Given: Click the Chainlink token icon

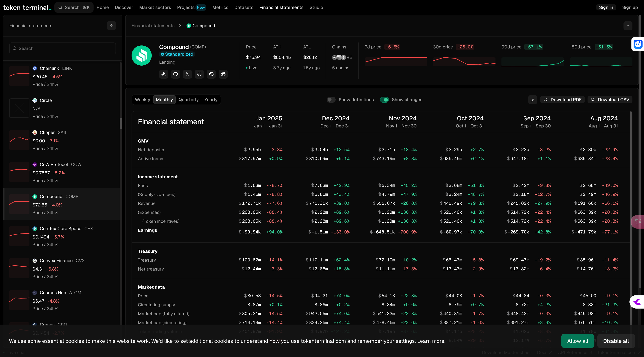Looking at the screenshot, I should click(35, 68).
